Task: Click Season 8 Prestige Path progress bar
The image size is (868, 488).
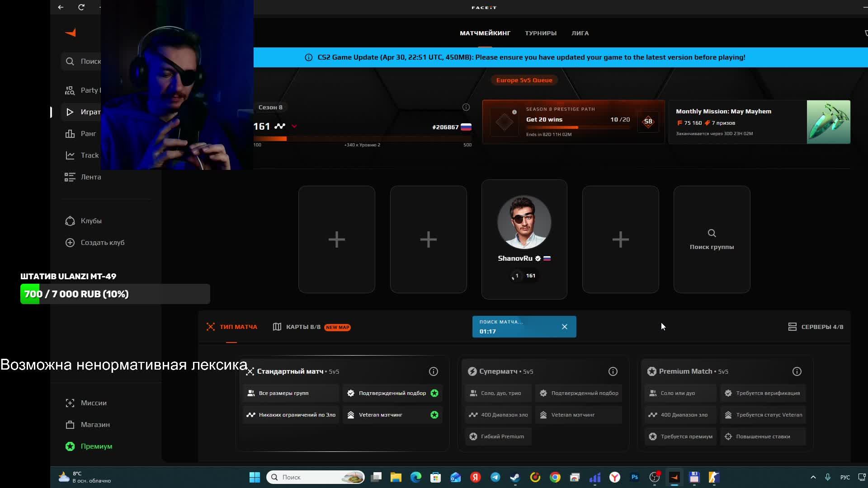Action: tap(578, 127)
